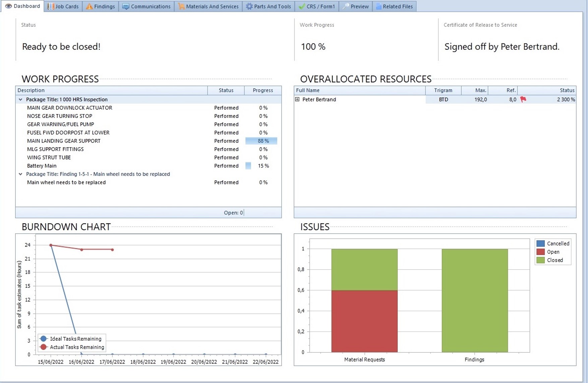Click the Cancelled legend color swatch
This screenshot has height=383, width=588.
pyautogui.click(x=540, y=243)
